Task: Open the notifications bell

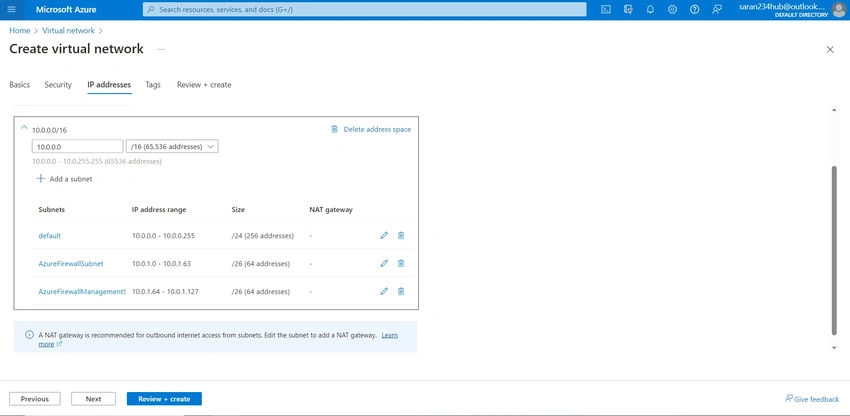Action: (651, 9)
